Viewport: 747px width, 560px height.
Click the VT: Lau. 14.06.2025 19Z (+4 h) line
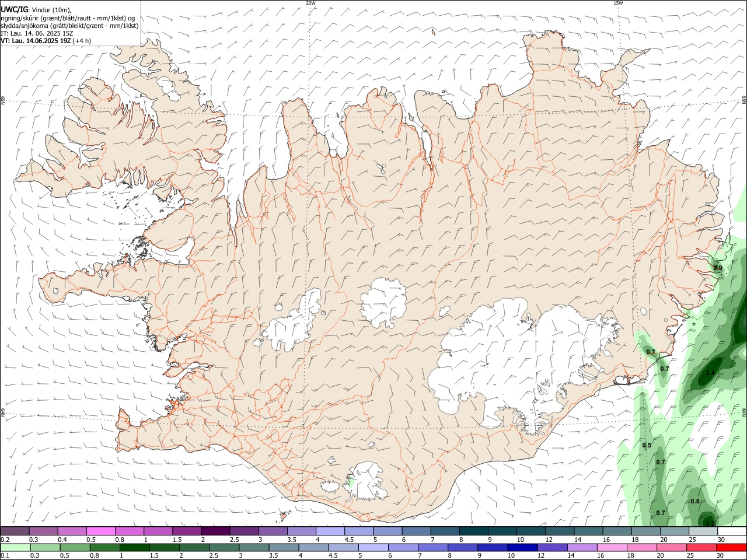tap(46, 41)
